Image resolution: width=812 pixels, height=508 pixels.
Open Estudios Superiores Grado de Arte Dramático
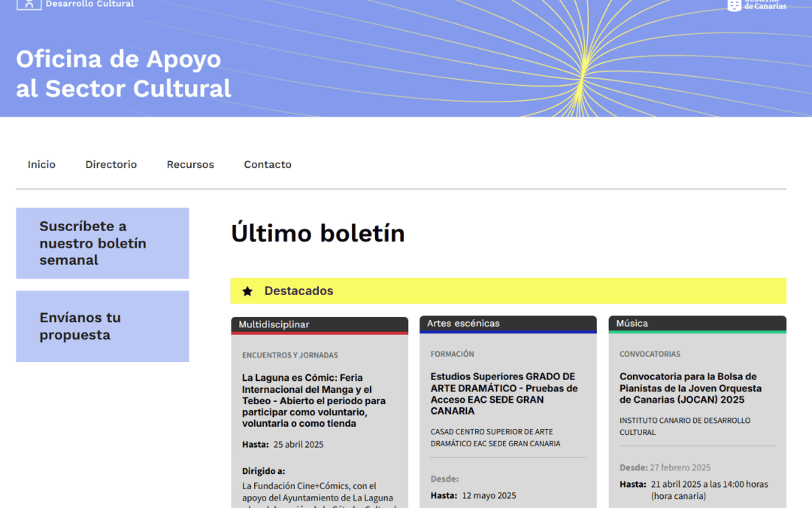pyautogui.click(x=504, y=394)
